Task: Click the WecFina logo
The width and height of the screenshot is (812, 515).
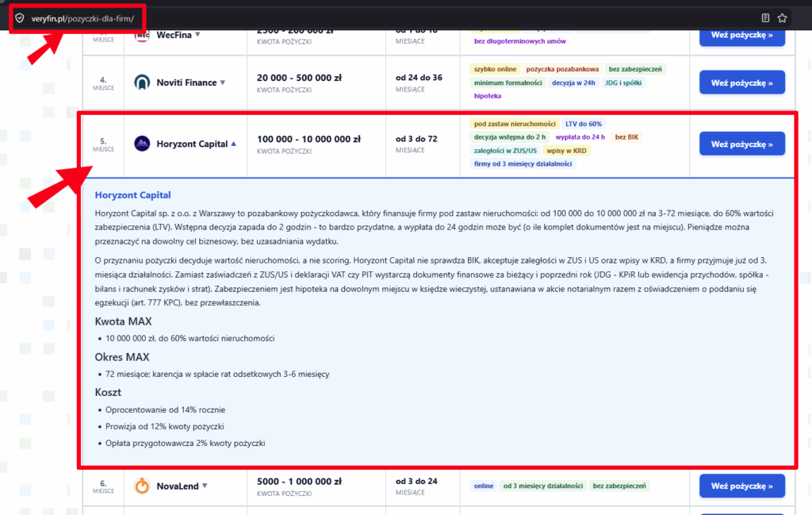Action: point(142,35)
